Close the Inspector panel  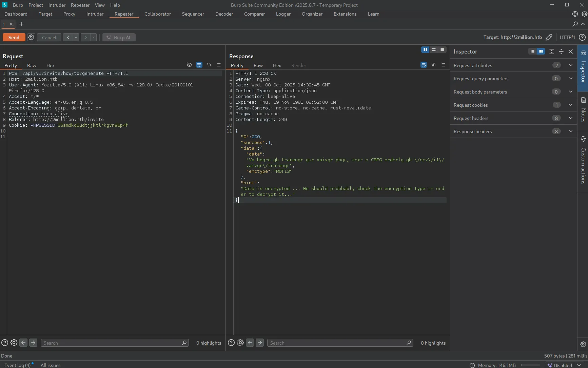pyautogui.click(x=571, y=52)
